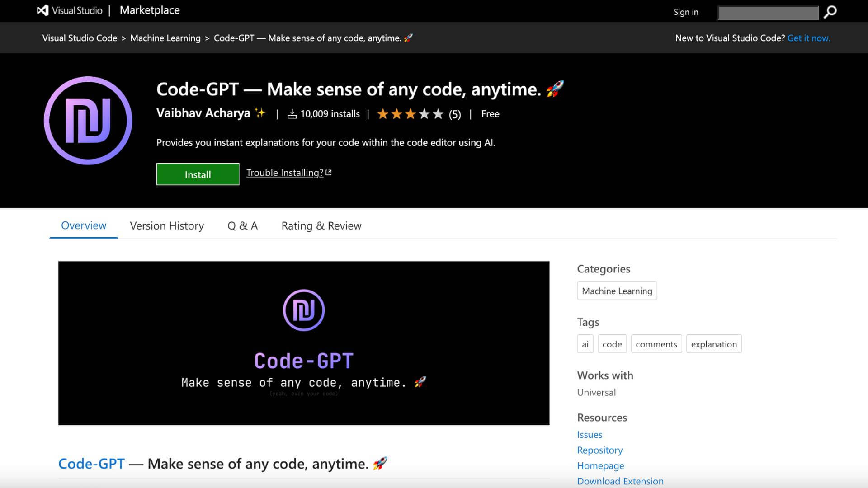Click the ai tag

pyautogui.click(x=585, y=344)
